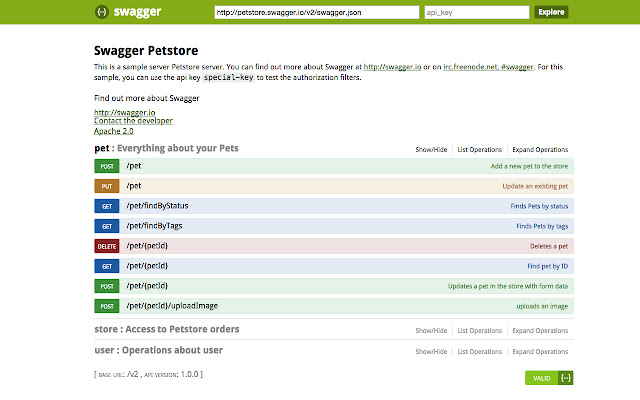640x400 pixels.
Task: Click the Explore button
Action: (551, 12)
